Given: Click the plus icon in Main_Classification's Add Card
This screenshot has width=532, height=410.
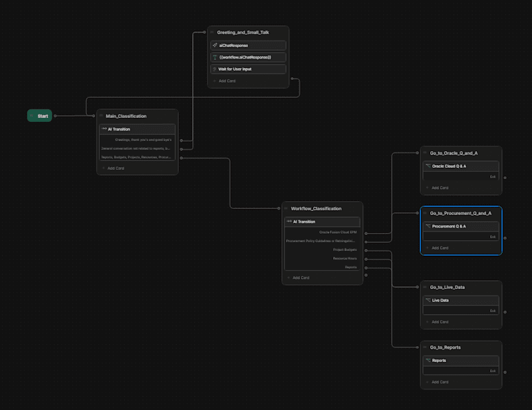Looking at the screenshot, I should [104, 168].
